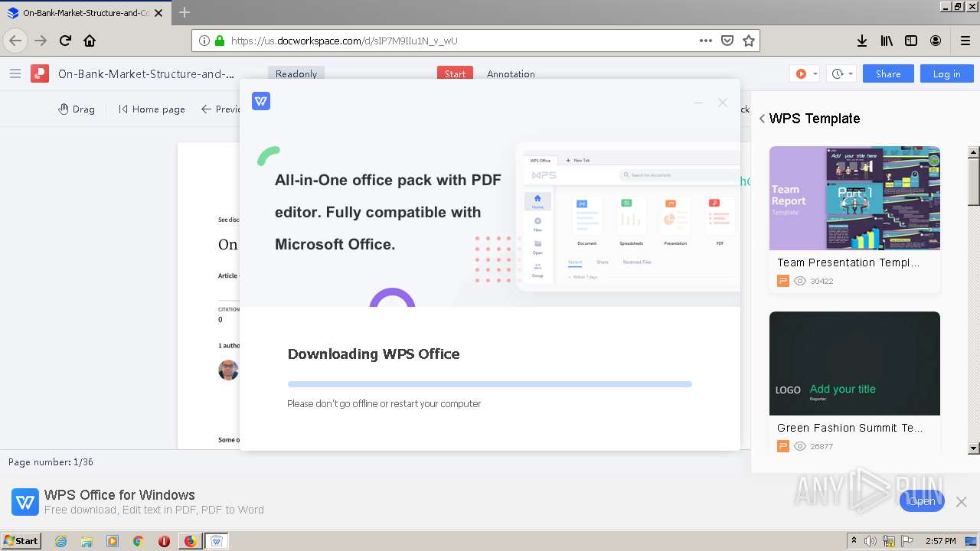The image size is (980, 551).
Task: Toggle the Firefox sidebar view icon
Action: pyautogui.click(x=911, y=41)
